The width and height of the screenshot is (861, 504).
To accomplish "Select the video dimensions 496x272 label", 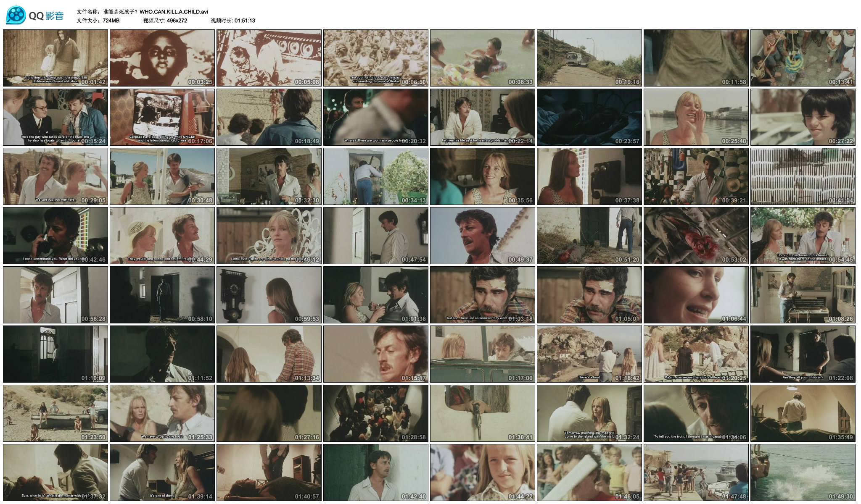I will [x=177, y=21].
